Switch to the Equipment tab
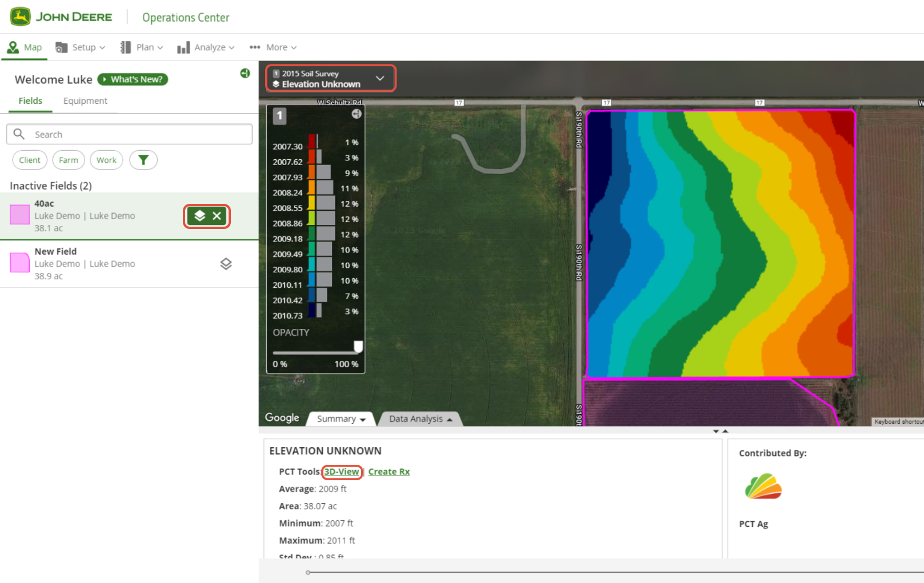Image resolution: width=924 pixels, height=583 pixels. pos(85,101)
